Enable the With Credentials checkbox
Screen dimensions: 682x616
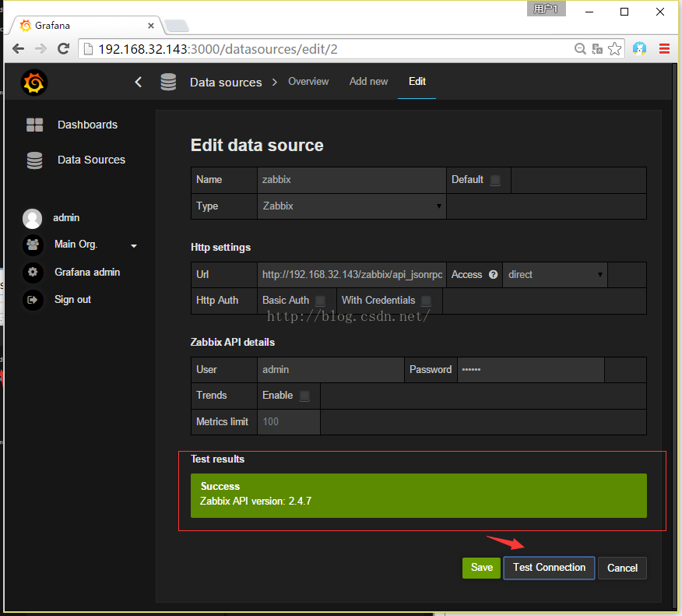[x=427, y=301]
